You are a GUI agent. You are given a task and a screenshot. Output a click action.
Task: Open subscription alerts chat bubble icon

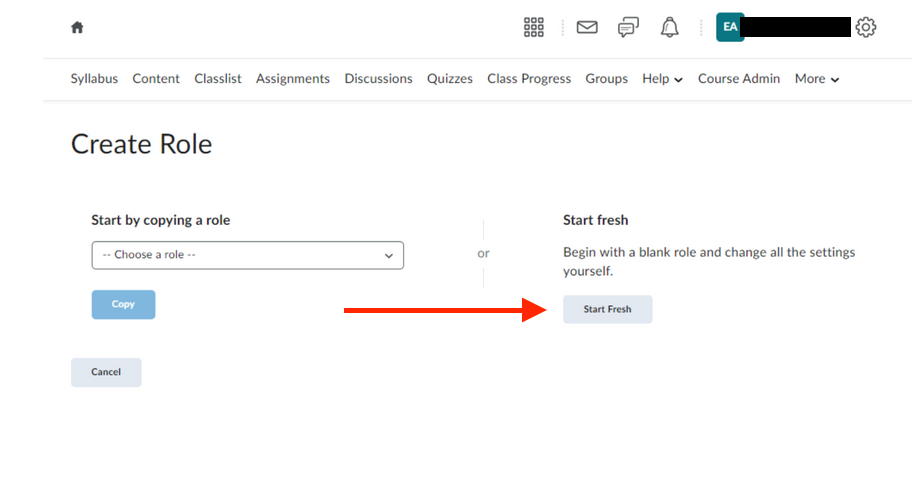tap(628, 27)
